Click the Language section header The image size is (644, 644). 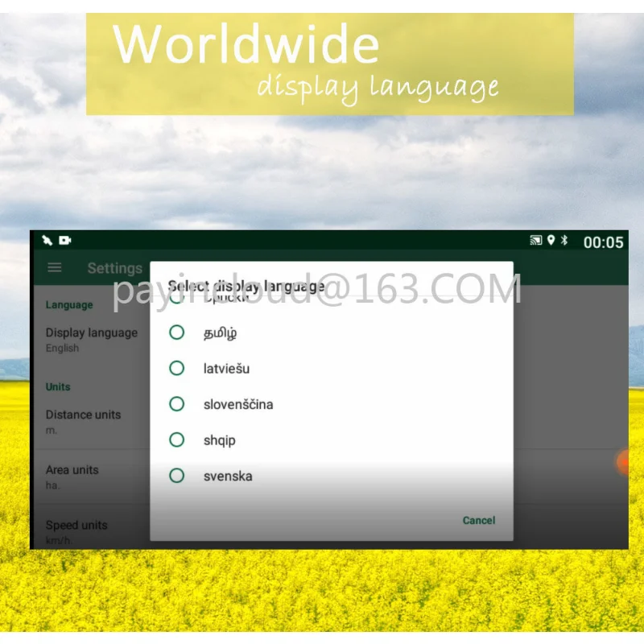coord(69,305)
